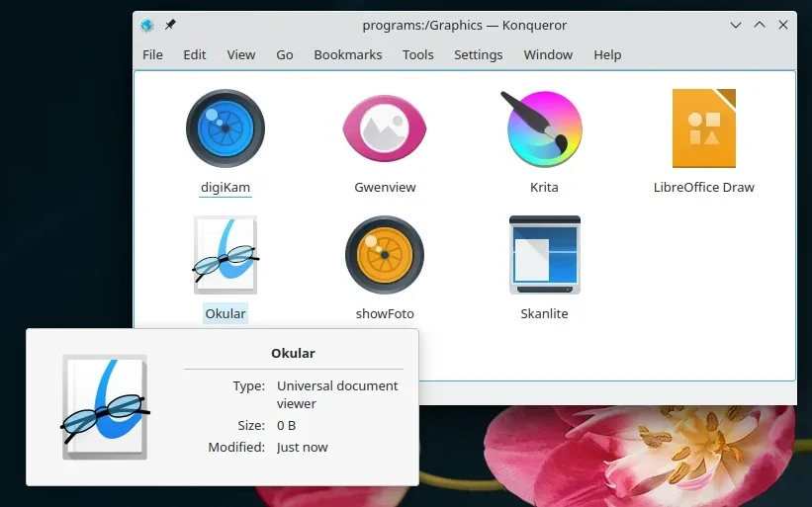Expand the Window menu

click(548, 54)
